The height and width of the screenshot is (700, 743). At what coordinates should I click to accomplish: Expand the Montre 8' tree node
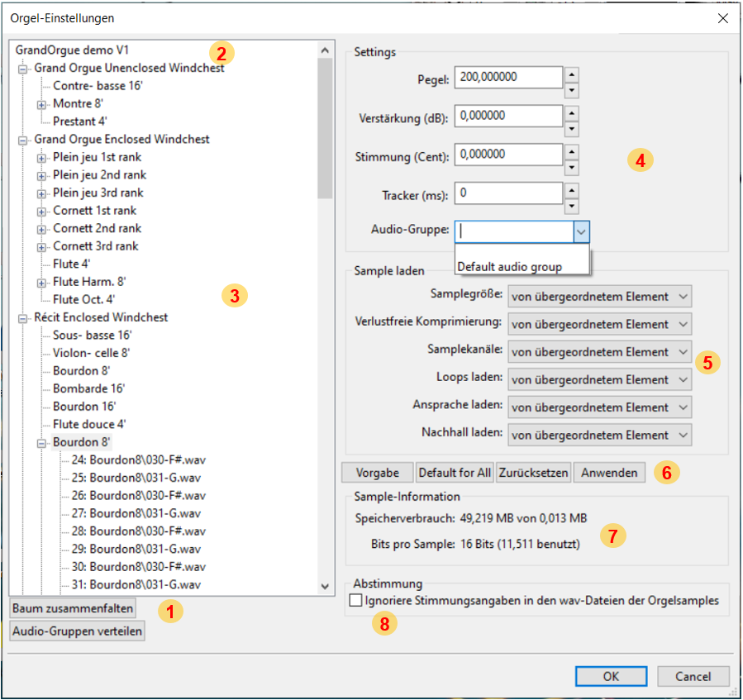[x=41, y=104]
